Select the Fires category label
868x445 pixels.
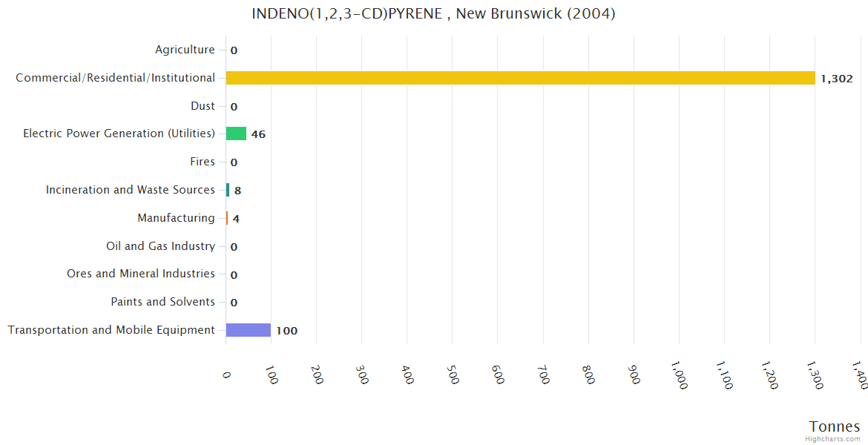pyautogui.click(x=202, y=162)
